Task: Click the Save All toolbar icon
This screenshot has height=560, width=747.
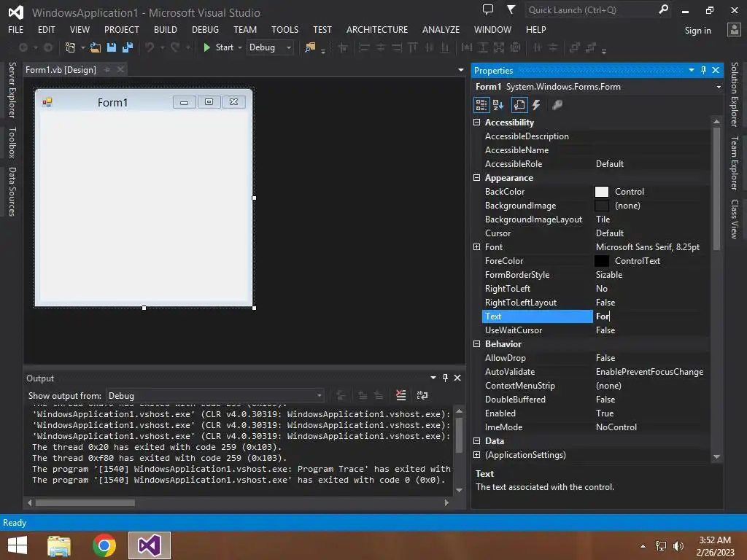Action: (128, 47)
